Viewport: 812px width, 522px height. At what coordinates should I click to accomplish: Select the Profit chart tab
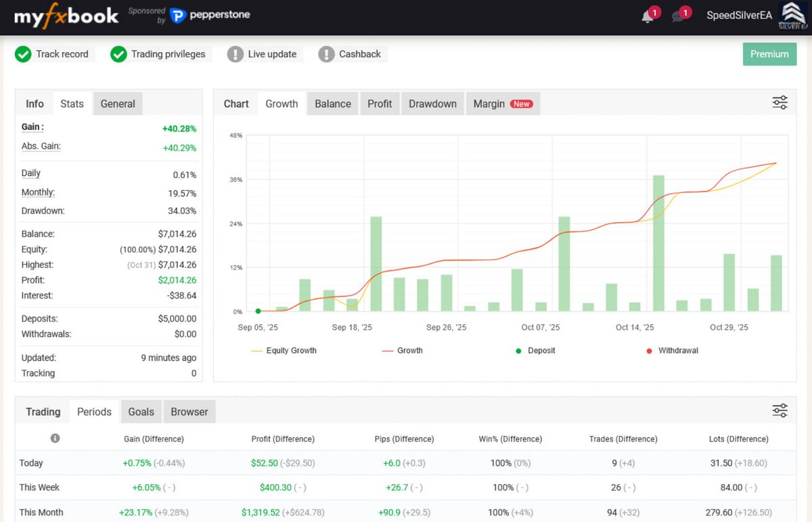[x=380, y=104]
